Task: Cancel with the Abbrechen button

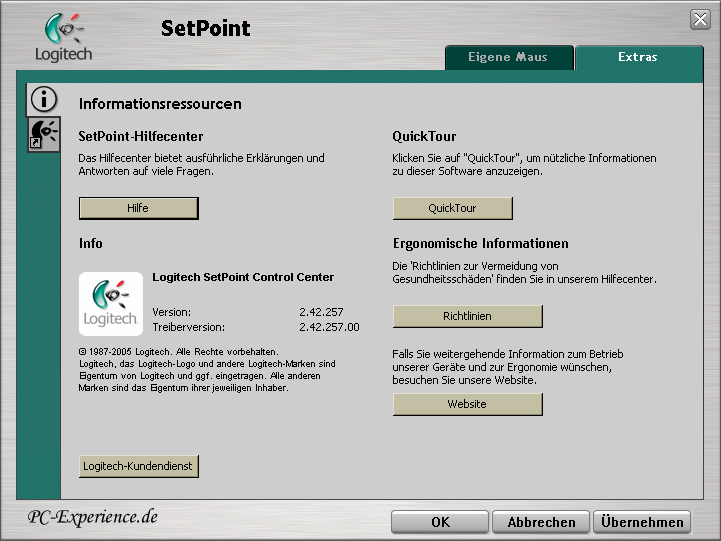Action: 541,522
